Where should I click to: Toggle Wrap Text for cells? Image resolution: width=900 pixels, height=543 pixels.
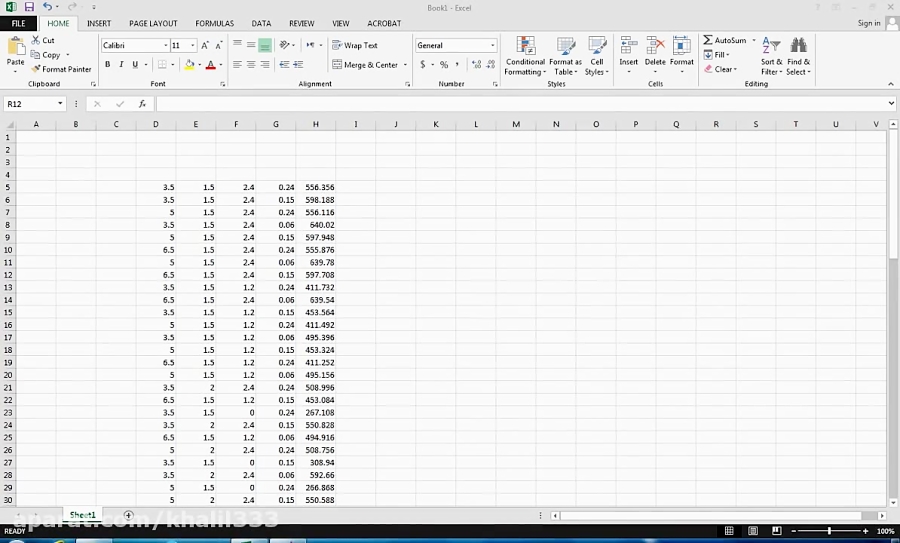(355, 45)
